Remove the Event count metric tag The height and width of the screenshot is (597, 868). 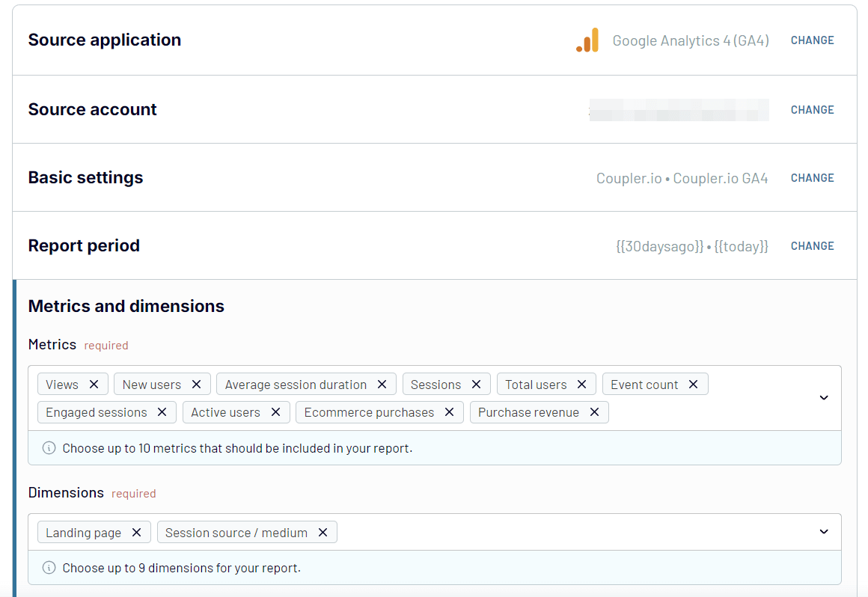tap(693, 385)
